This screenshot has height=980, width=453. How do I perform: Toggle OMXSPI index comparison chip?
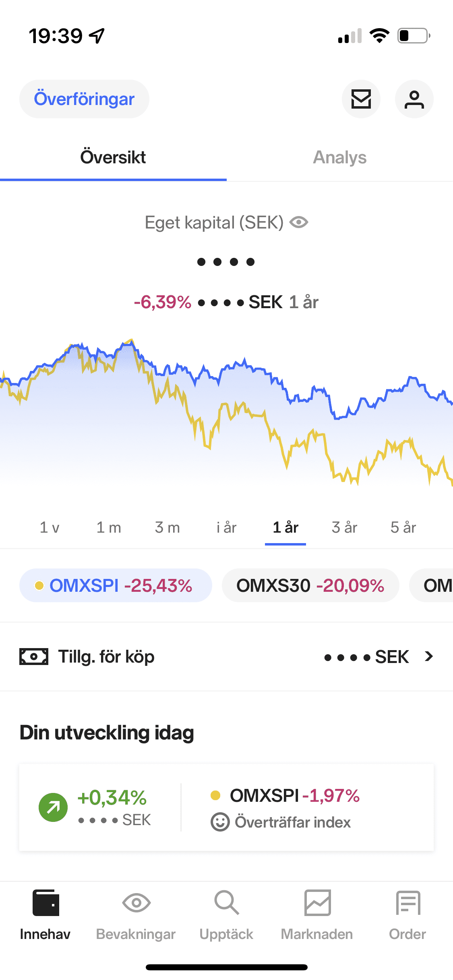(x=116, y=585)
